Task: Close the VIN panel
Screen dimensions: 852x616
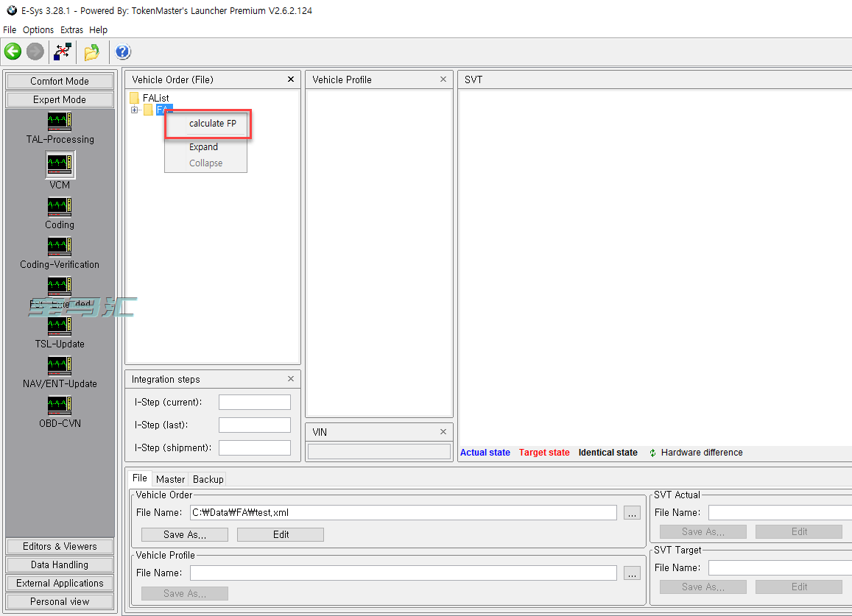Action: pos(443,432)
